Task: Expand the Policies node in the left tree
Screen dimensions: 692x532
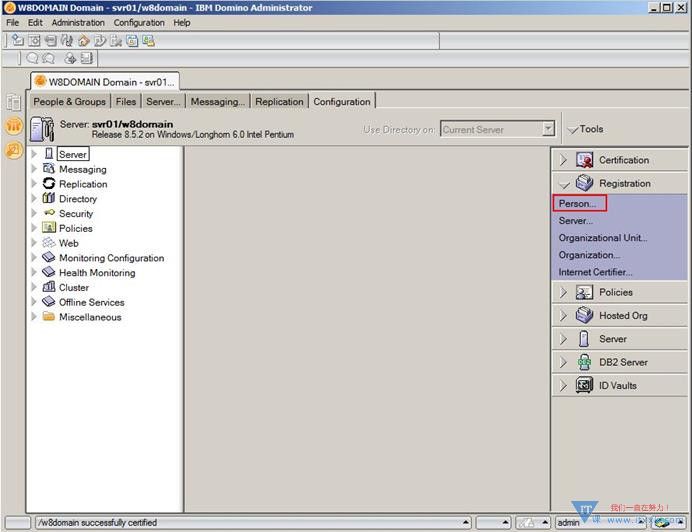Action: 34,228
